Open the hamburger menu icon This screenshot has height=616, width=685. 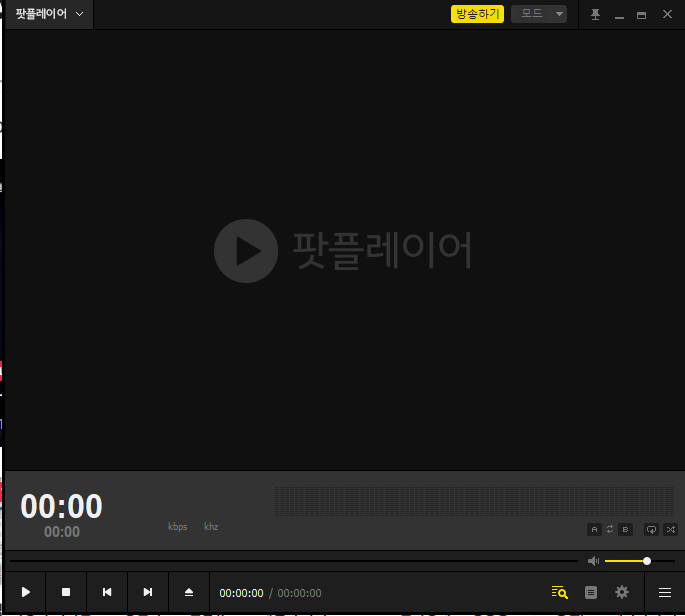[x=665, y=592]
